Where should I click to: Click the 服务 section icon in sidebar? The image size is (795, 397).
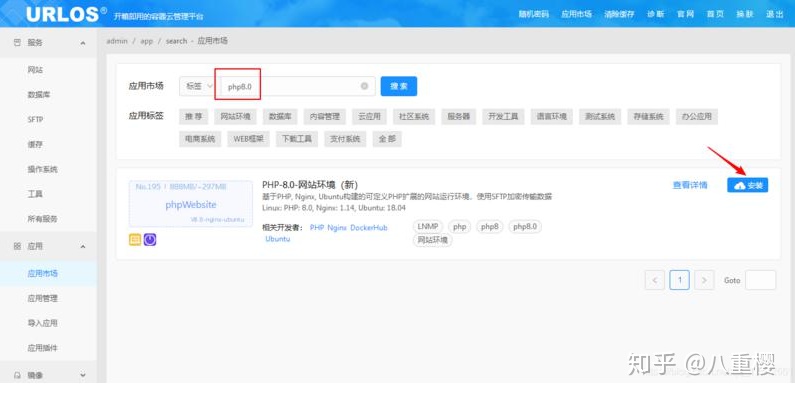pos(17,43)
